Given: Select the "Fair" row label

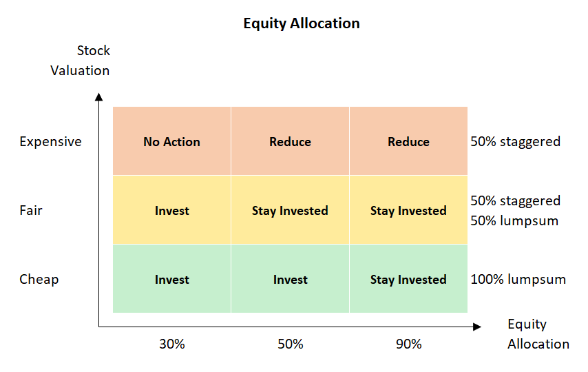Looking at the screenshot, I should click(31, 211).
